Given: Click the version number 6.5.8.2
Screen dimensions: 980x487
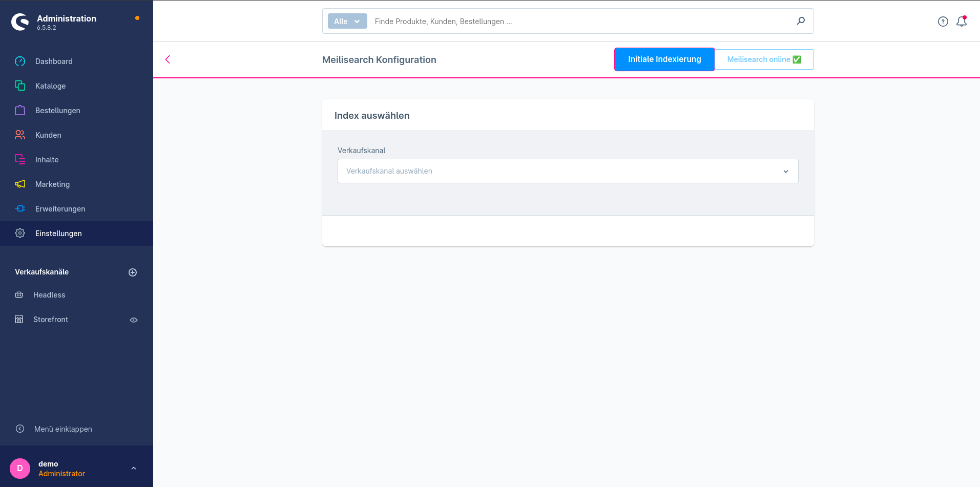Looking at the screenshot, I should pyautogui.click(x=47, y=28).
